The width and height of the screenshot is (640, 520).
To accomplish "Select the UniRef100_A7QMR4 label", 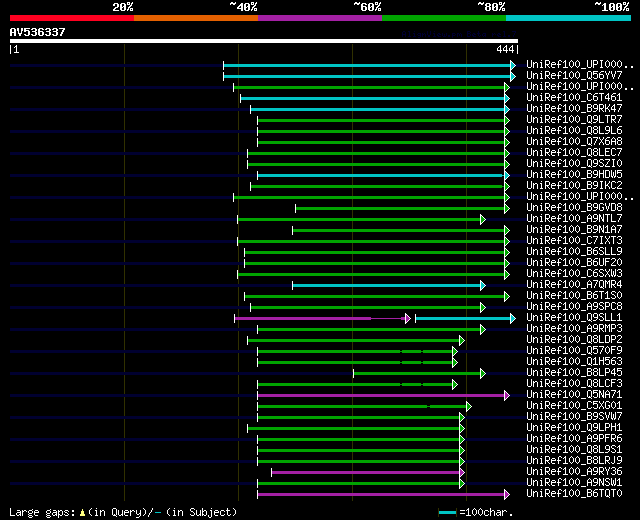I will (x=574, y=285).
